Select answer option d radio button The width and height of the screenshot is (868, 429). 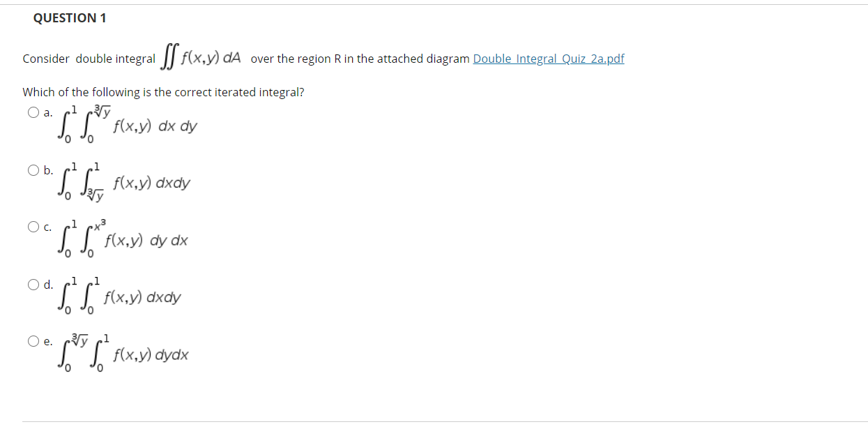click(33, 283)
